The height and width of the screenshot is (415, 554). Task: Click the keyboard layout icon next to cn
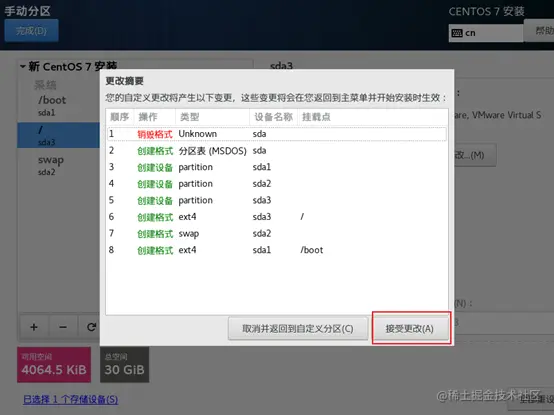457,33
